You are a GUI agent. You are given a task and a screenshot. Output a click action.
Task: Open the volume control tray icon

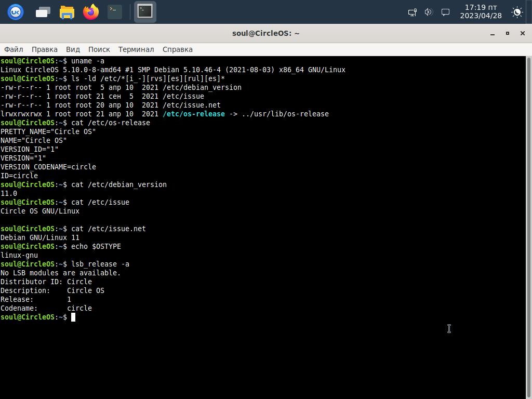point(429,12)
